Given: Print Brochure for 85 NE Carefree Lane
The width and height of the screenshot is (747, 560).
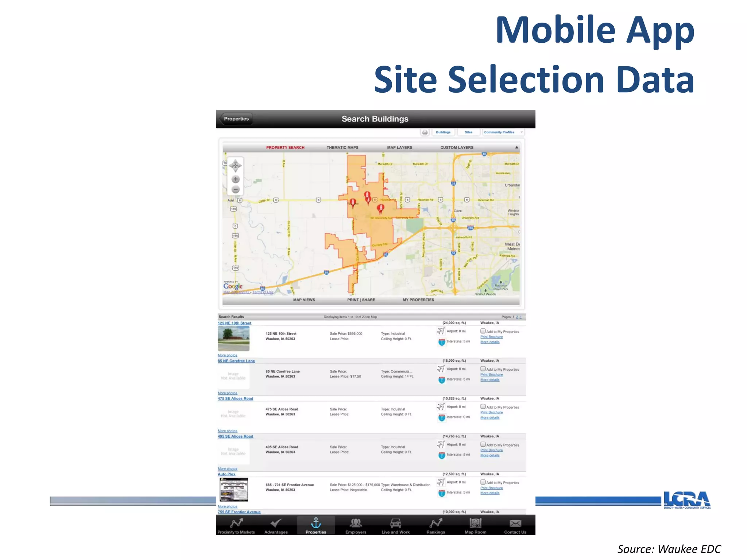Looking at the screenshot, I should [491, 374].
